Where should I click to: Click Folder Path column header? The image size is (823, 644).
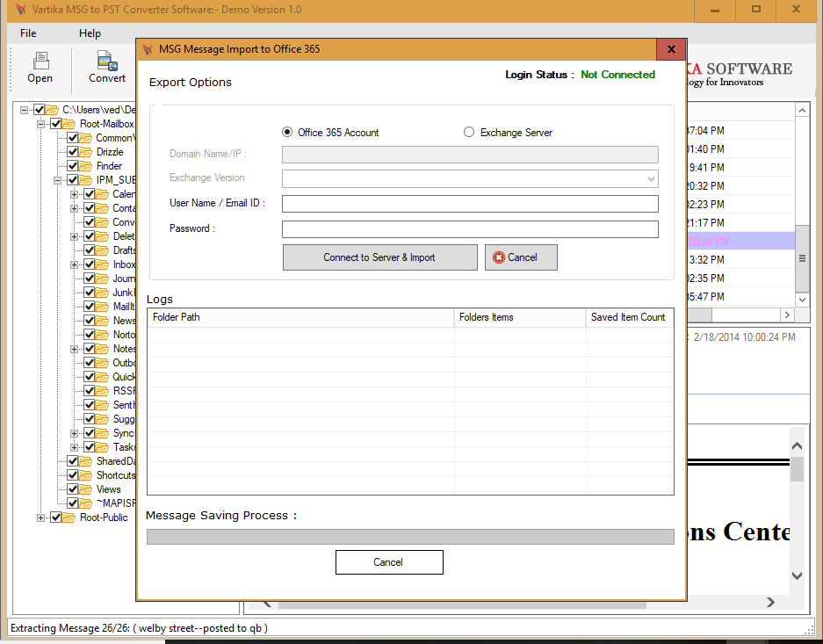coord(300,317)
